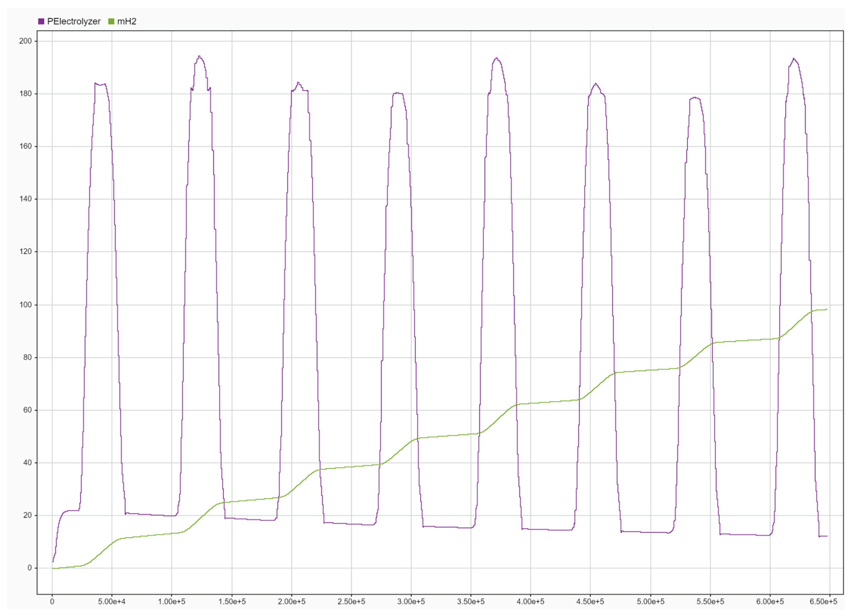Image resolution: width=853 pixels, height=616 pixels.
Task: Click the y-axis label 80
Action: [x=28, y=357]
